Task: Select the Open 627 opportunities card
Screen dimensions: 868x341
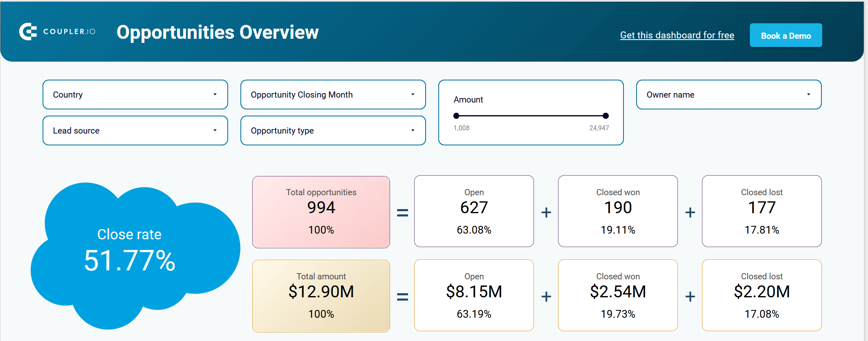Action: click(x=474, y=211)
